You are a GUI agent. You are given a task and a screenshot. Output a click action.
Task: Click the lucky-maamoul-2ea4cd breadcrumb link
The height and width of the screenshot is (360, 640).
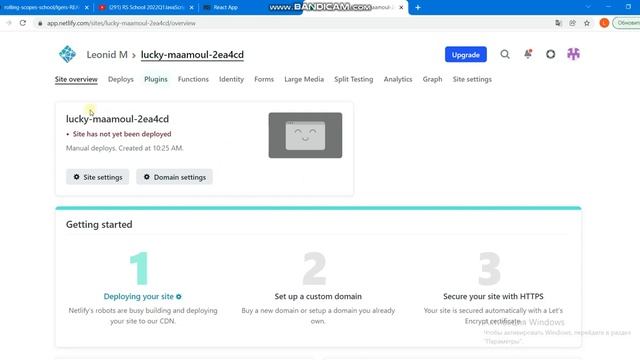pos(192,55)
